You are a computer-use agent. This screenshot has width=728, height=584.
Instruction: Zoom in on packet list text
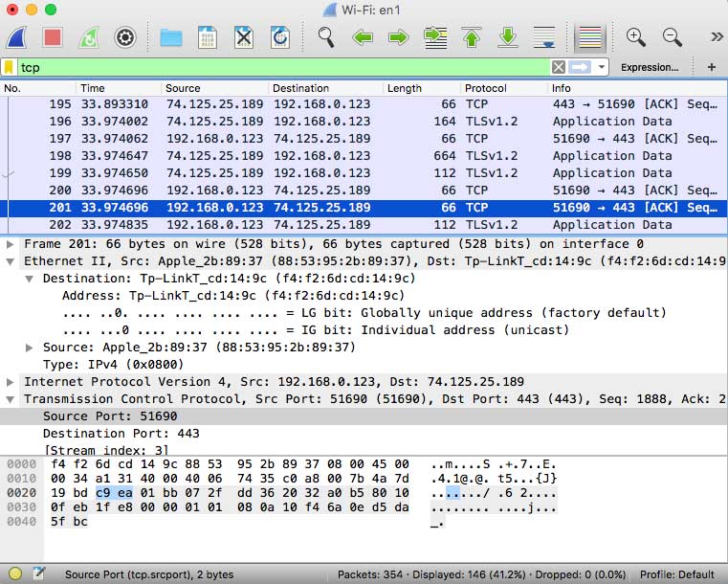tap(635, 37)
